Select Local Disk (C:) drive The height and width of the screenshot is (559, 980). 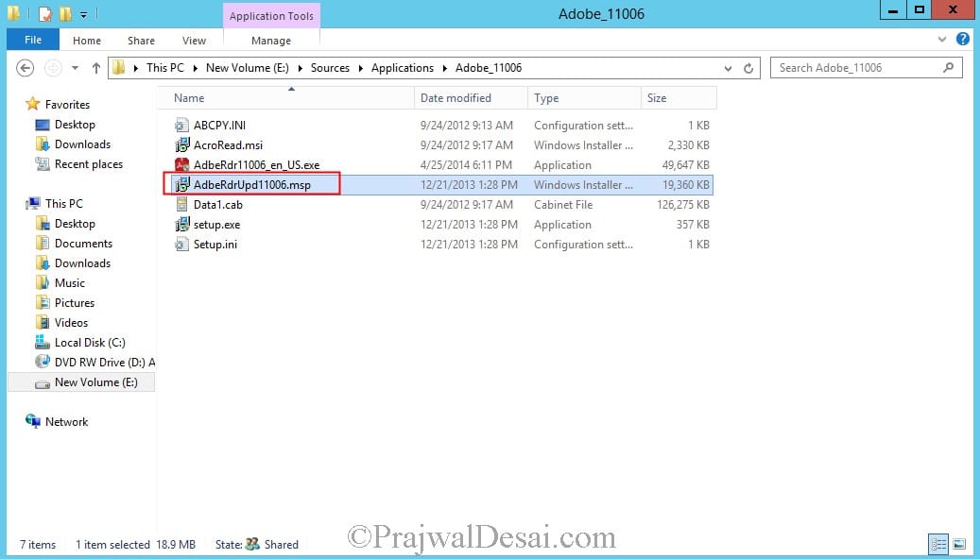[x=90, y=343]
